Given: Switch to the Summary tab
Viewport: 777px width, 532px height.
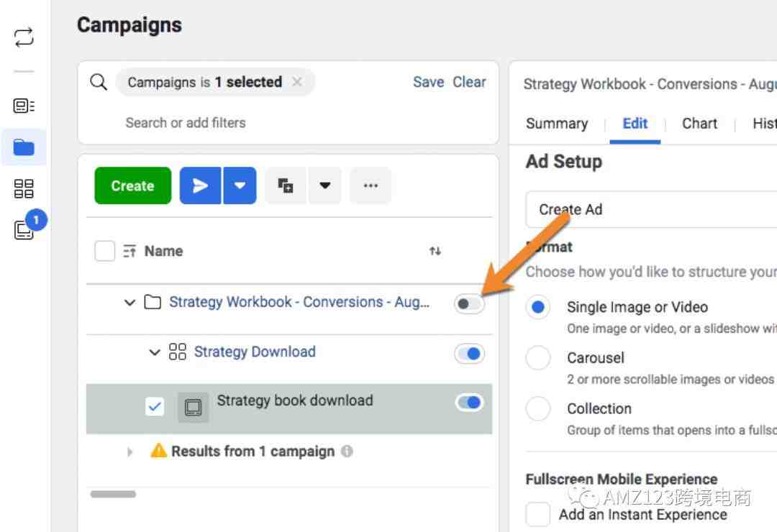Looking at the screenshot, I should click(556, 124).
